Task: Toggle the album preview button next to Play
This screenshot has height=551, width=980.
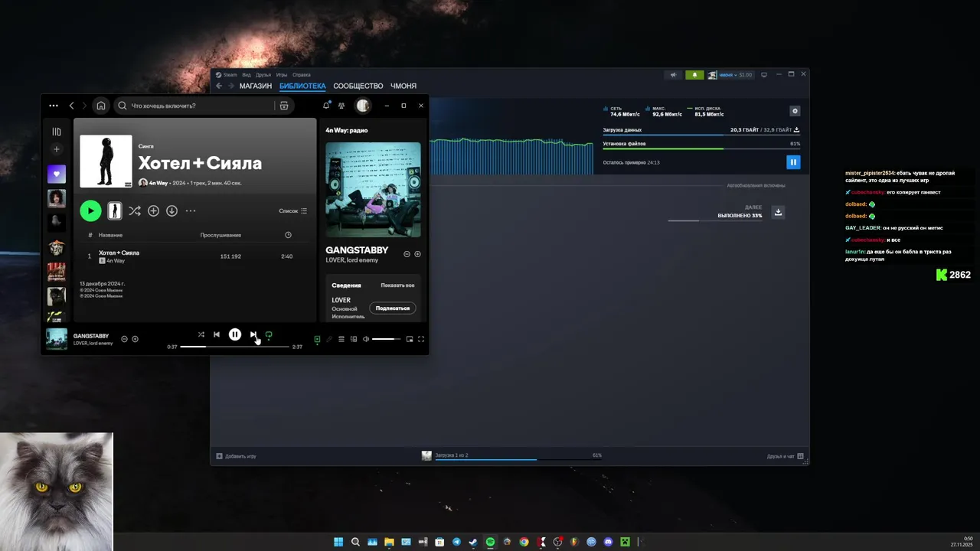Action: [x=114, y=210]
